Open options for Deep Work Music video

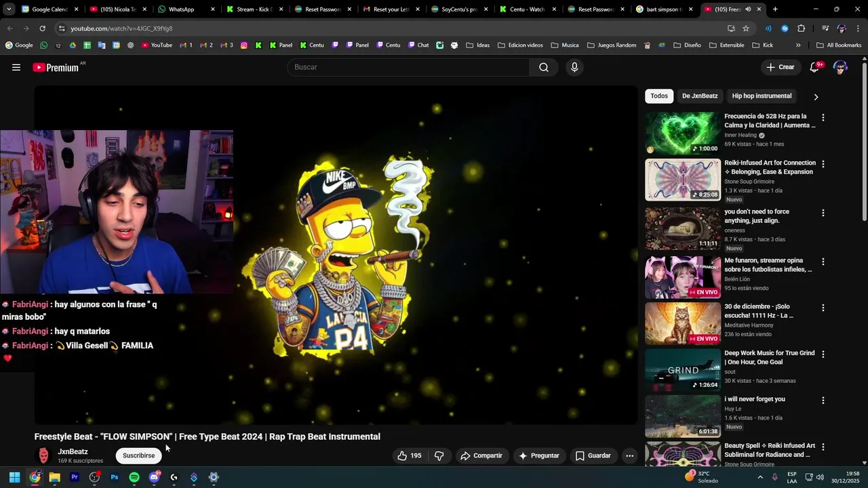(x=823, y=354)
